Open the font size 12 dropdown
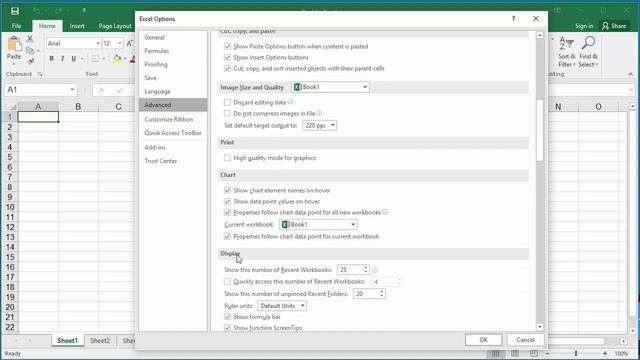Viewport: 640px width, 360px height. coord(120,43)
